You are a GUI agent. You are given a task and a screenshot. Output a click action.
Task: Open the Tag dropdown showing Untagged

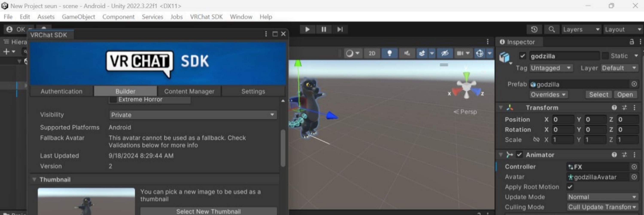pos(551,68)
